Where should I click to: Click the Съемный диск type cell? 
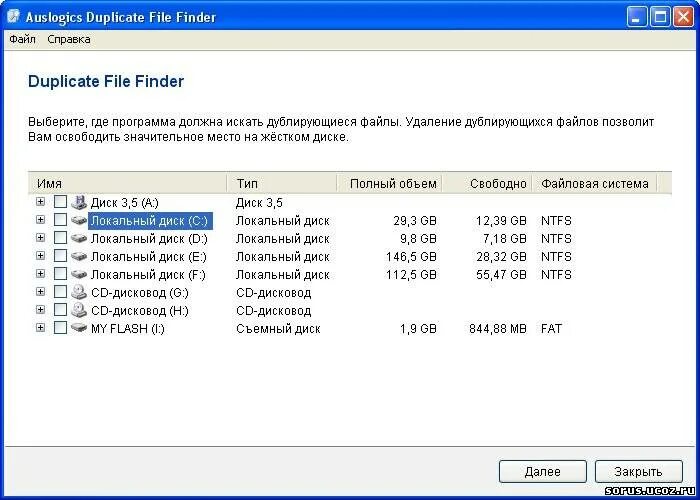click(278, 329)
